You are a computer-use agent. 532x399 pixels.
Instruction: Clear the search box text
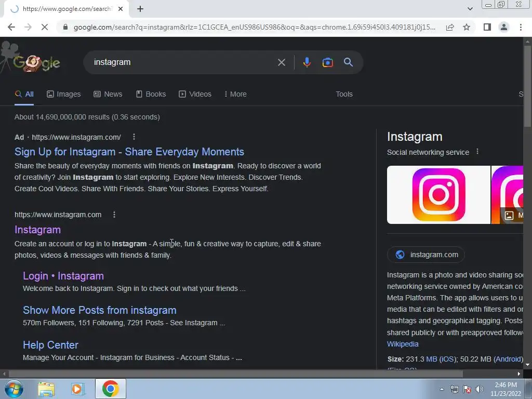(281, 62)
